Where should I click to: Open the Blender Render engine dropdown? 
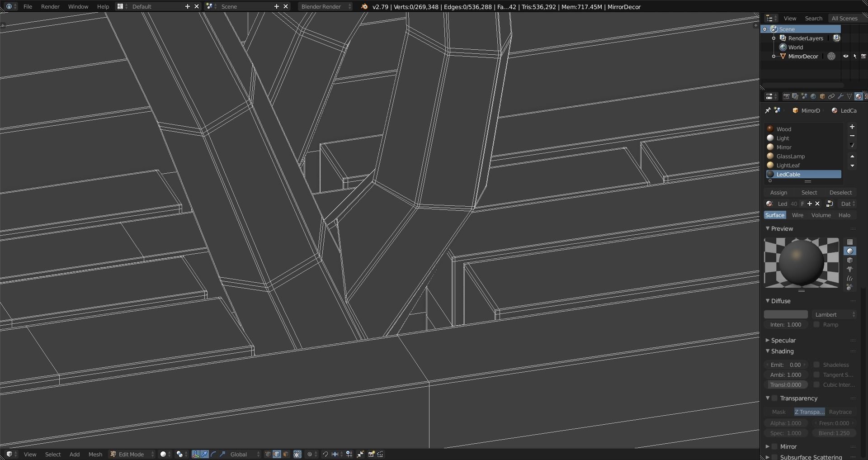[x=325, y=6]
